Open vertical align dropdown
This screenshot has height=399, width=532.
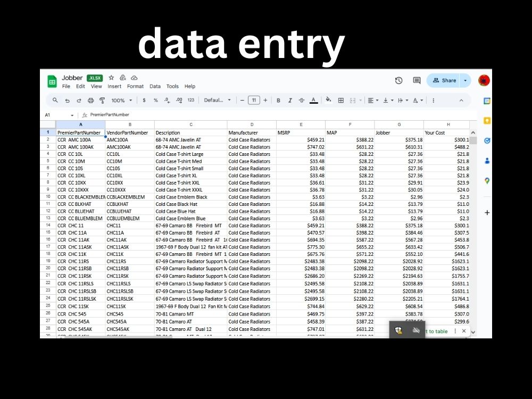pos(388,101)
